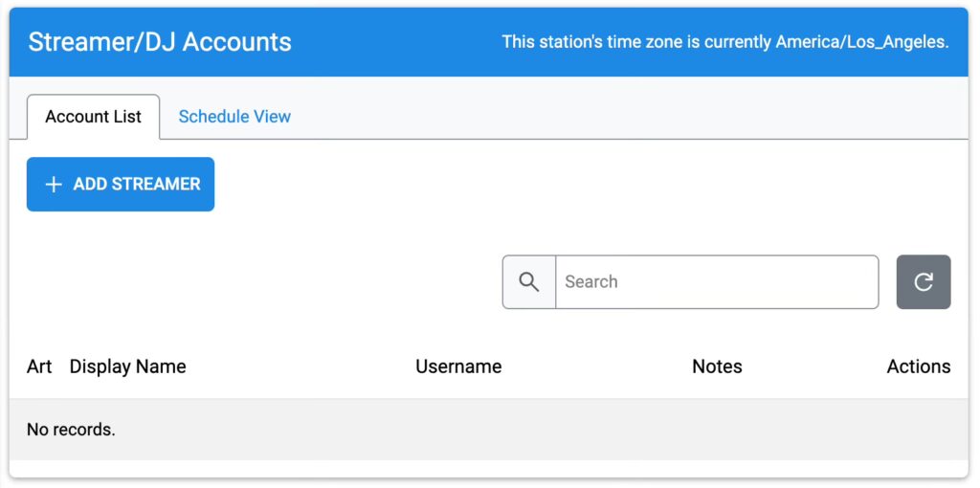Click the Streamer/DJ Accounts page title

pyautogui.click(x=160, y=42)
